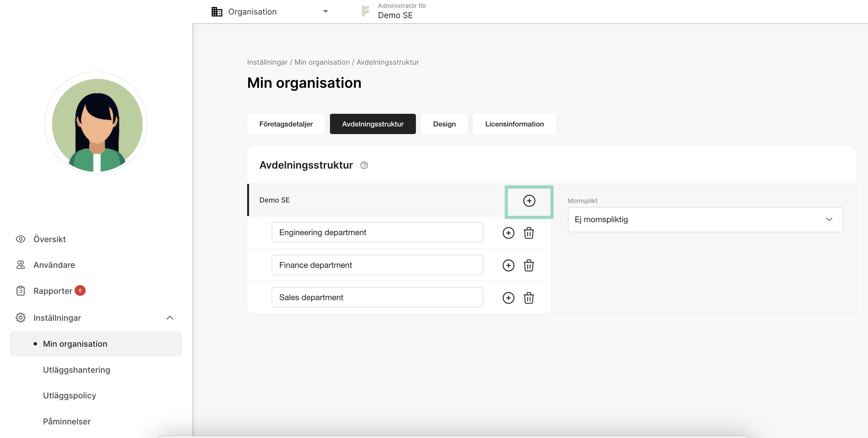Edit the Finance department name field
Screen dimensions: 868x438
coord(377,265)
